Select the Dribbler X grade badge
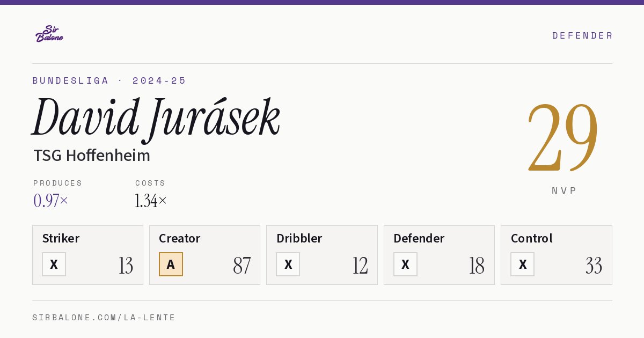The height and width of the screenshot is (338, 644). (288, 264)
